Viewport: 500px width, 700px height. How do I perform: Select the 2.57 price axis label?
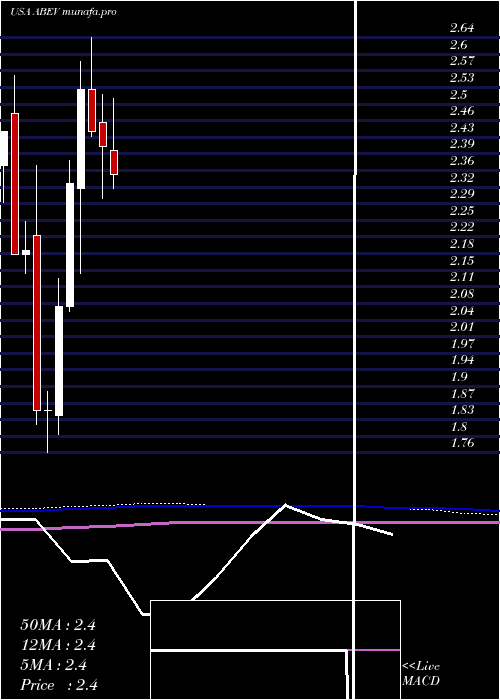462,61
